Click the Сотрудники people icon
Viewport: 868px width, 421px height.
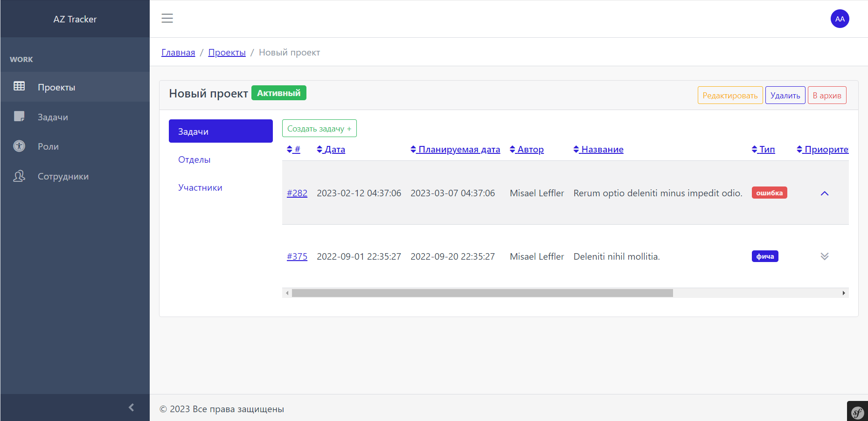(x=19, y=176)
